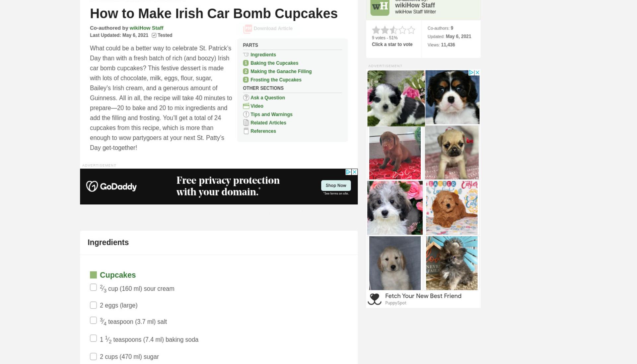Tick the baking soda ingredient checkbox
The height and width of the screenshot is (364, 637).
pos(93,338)
